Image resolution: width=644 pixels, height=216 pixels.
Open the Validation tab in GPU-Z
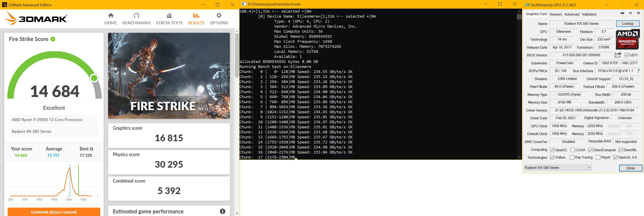[589, 14]
